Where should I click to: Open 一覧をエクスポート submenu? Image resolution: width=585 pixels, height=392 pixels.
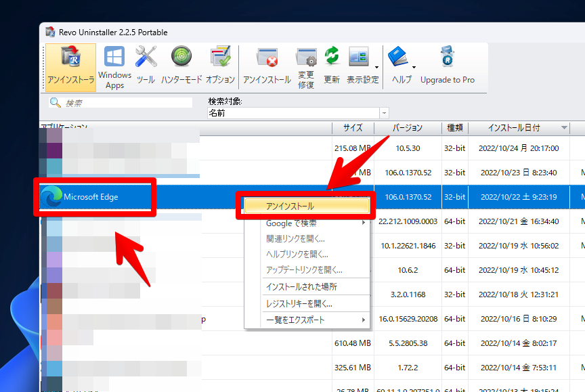307,320
